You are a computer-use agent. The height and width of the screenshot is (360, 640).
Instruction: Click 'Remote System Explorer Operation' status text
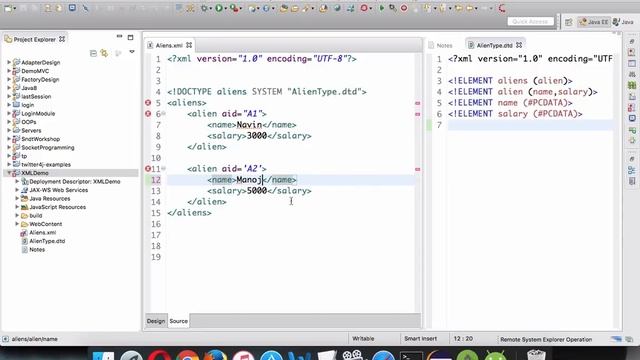pos(546,339)
